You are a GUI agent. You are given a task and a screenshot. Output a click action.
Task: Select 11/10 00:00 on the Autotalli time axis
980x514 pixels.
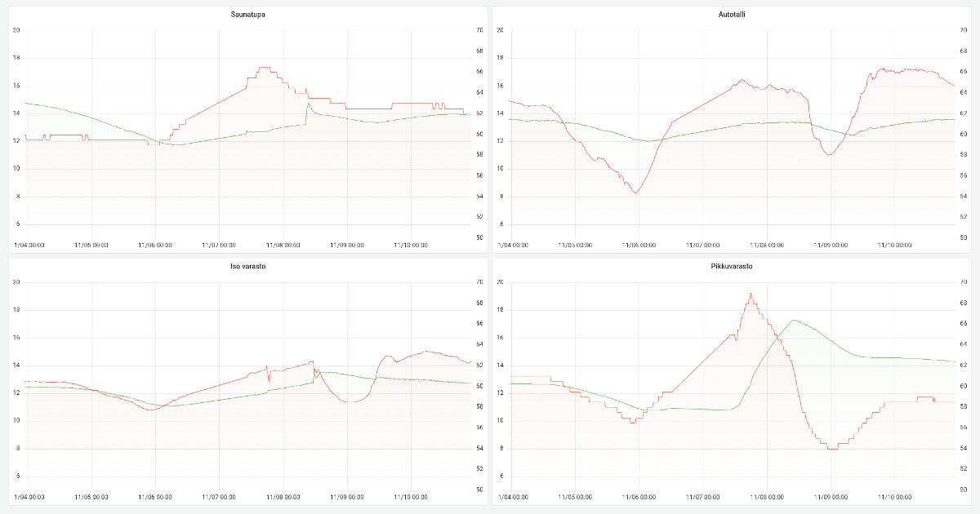click(894, 245)
